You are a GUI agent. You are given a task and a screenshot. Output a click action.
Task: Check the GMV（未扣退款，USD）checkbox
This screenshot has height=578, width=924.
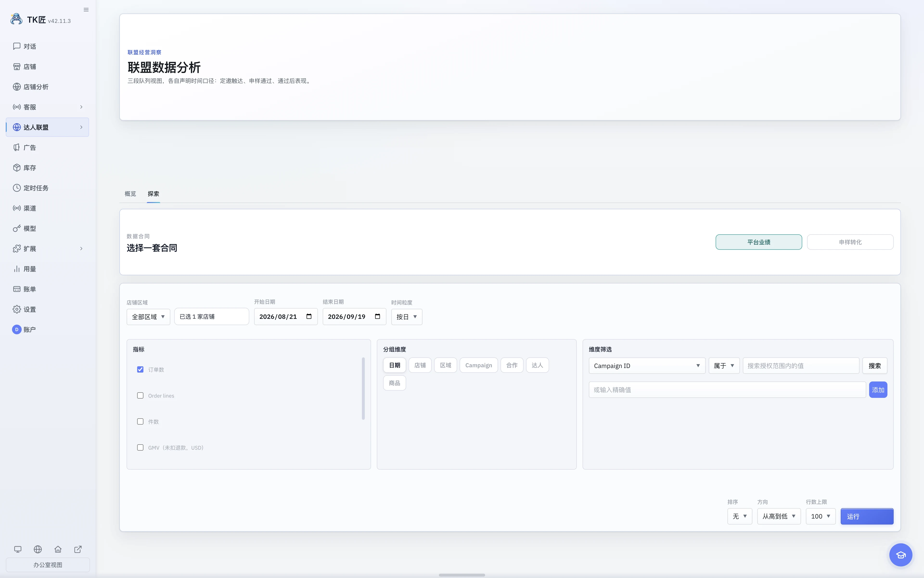(x=140, y=448)
